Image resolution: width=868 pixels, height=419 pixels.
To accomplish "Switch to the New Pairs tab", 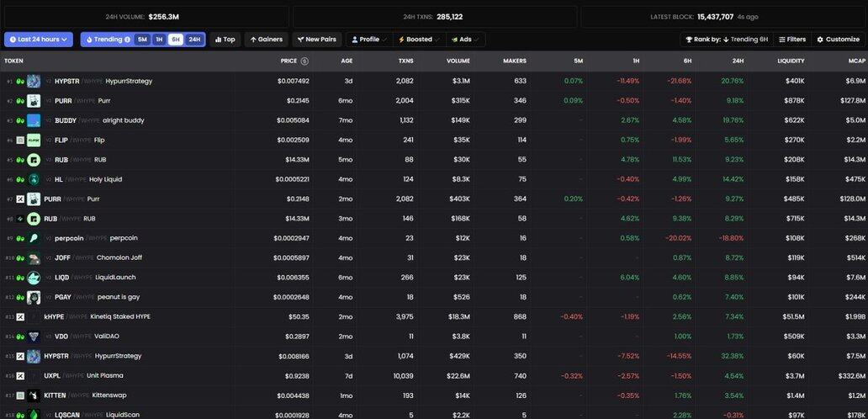I will click(316, 40).
